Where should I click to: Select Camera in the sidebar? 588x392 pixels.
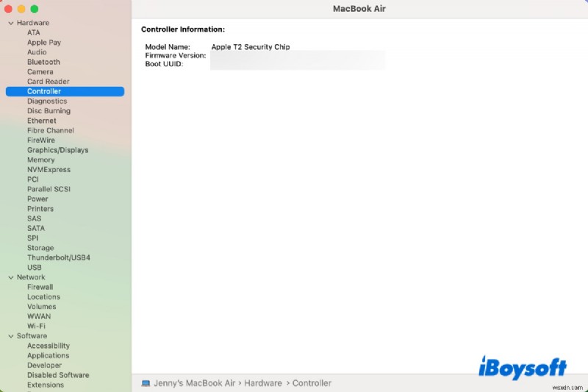coord(40,71)
